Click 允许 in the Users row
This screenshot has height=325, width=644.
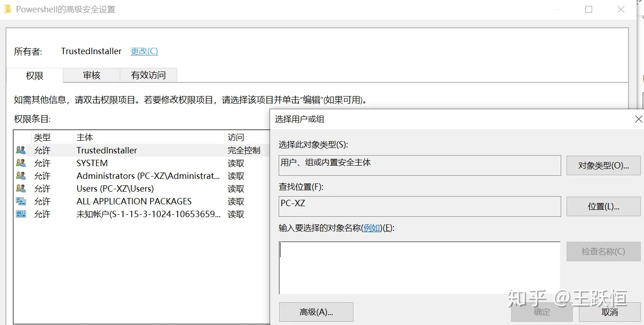click(42, 188)
